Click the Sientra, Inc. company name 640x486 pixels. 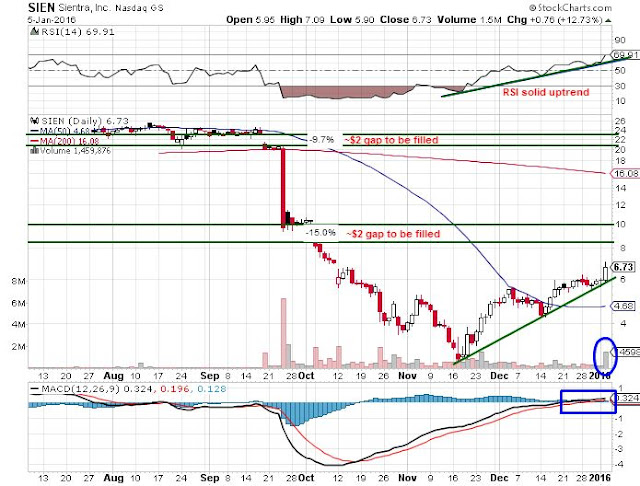click(85, 8)
